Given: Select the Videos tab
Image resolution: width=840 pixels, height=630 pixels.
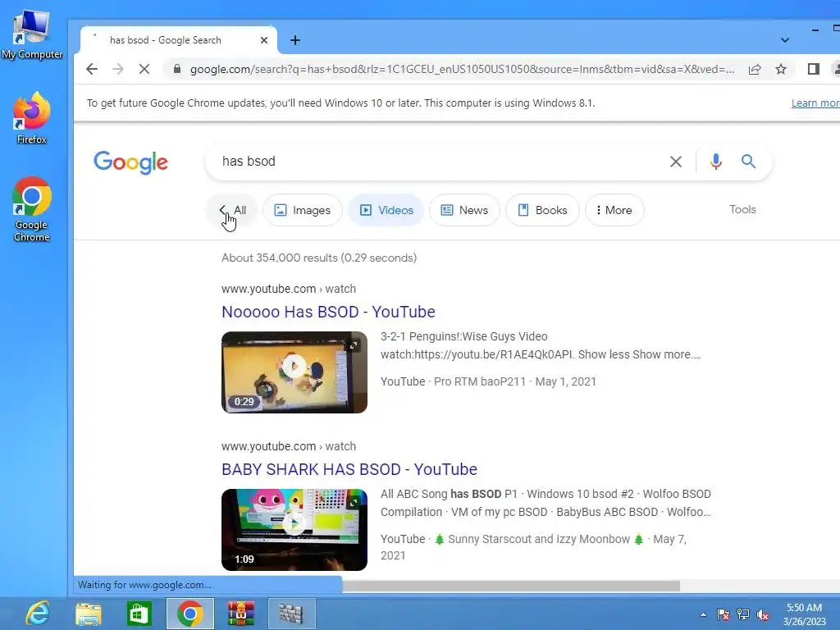Looking at the screenshot, I should 386,210.
